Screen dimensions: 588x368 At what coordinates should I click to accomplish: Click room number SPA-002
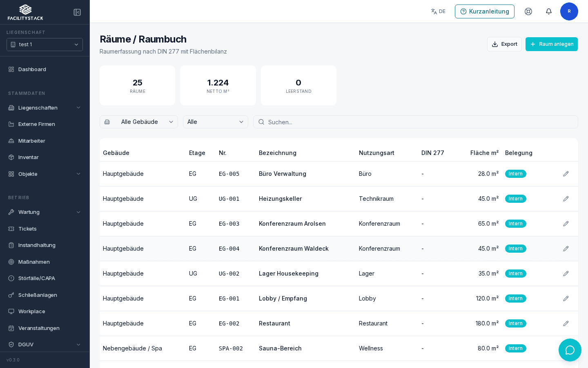coord(231,348)
